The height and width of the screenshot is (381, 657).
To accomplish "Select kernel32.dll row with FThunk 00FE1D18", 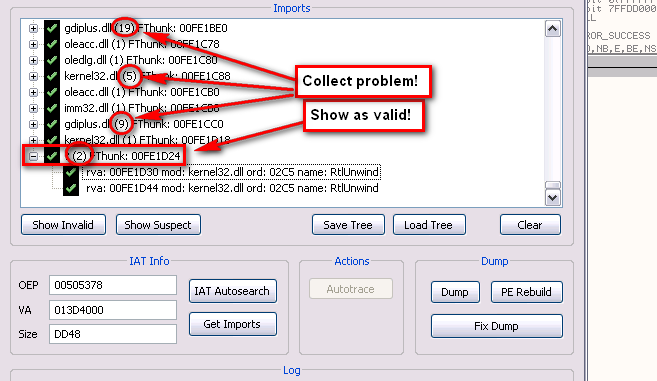I will point(147,140).
